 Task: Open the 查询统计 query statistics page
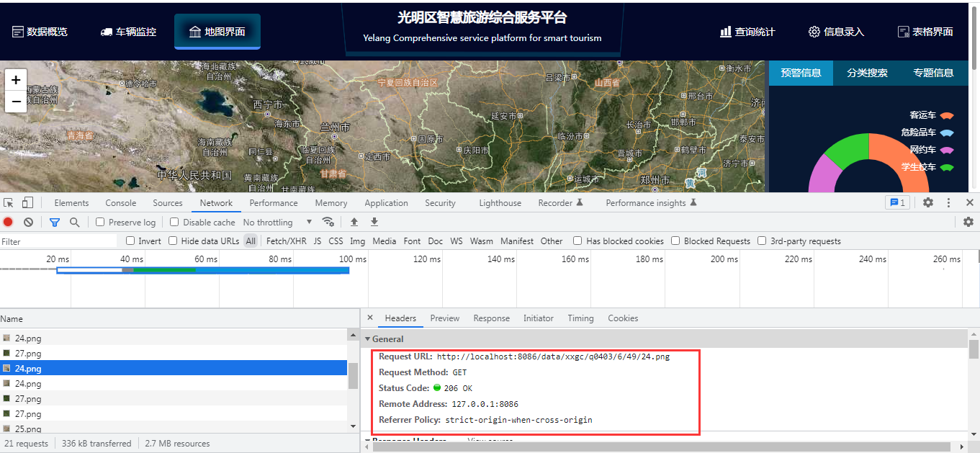[x=747, y=32]
